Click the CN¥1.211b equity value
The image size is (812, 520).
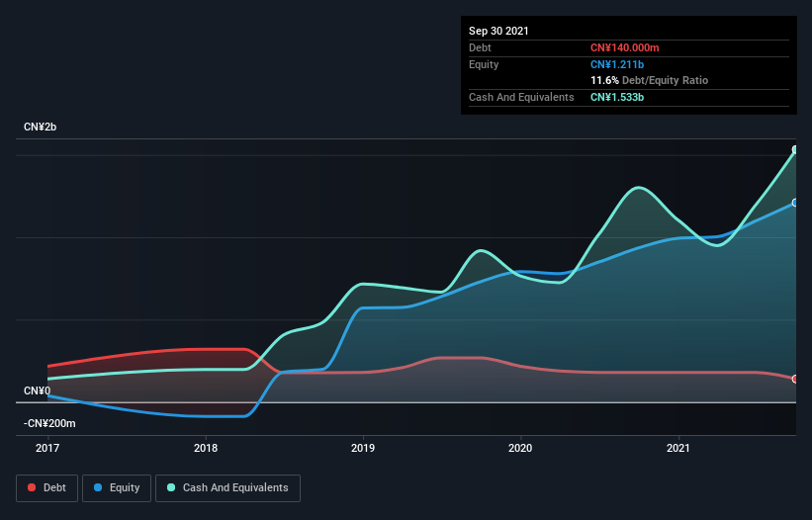click(x=617, y=64)
